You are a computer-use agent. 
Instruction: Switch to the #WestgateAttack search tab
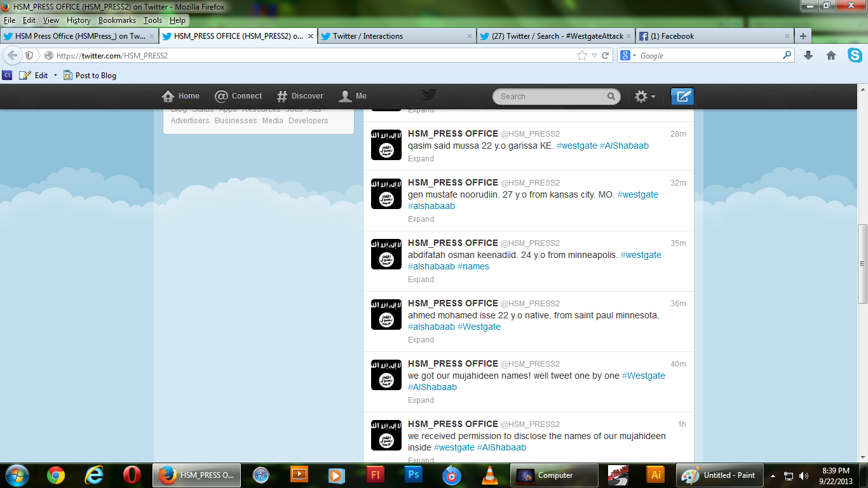tap(556, 36)
